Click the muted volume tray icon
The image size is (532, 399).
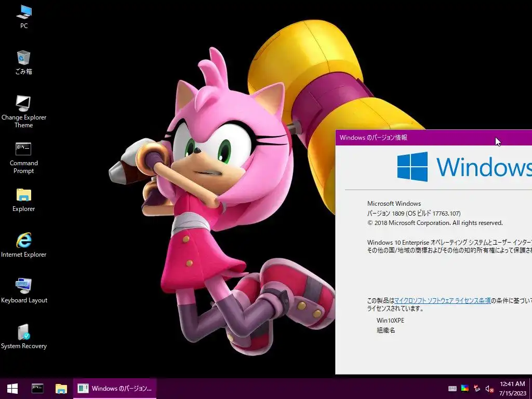[489, 389]
